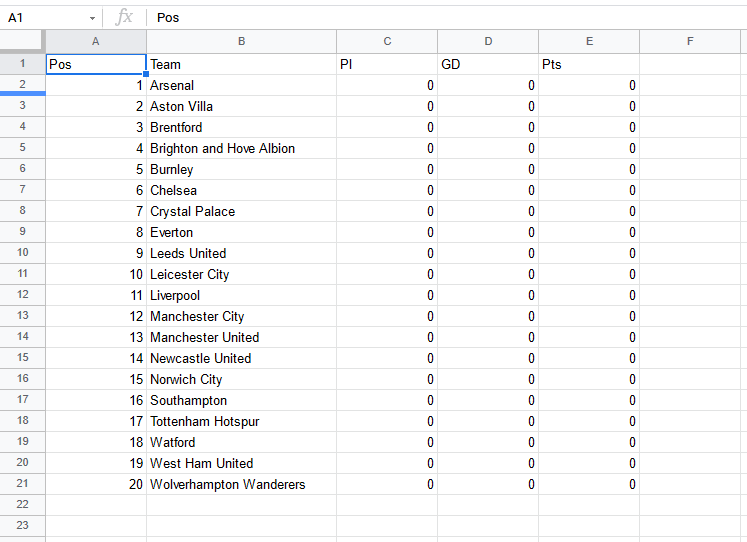
Task: Click GD value for Southampton
Action: click(488, 400)
